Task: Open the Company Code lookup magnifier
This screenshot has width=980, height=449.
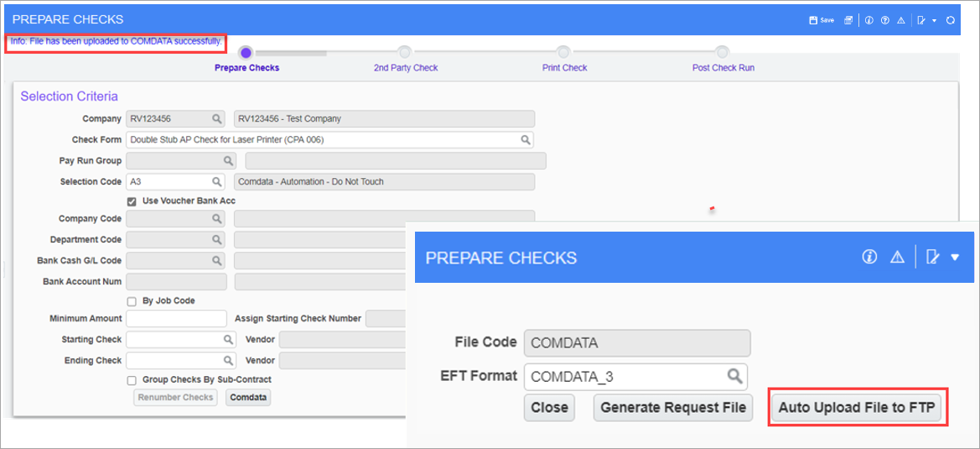Action: pyautogui.click(x=216, y=219)
